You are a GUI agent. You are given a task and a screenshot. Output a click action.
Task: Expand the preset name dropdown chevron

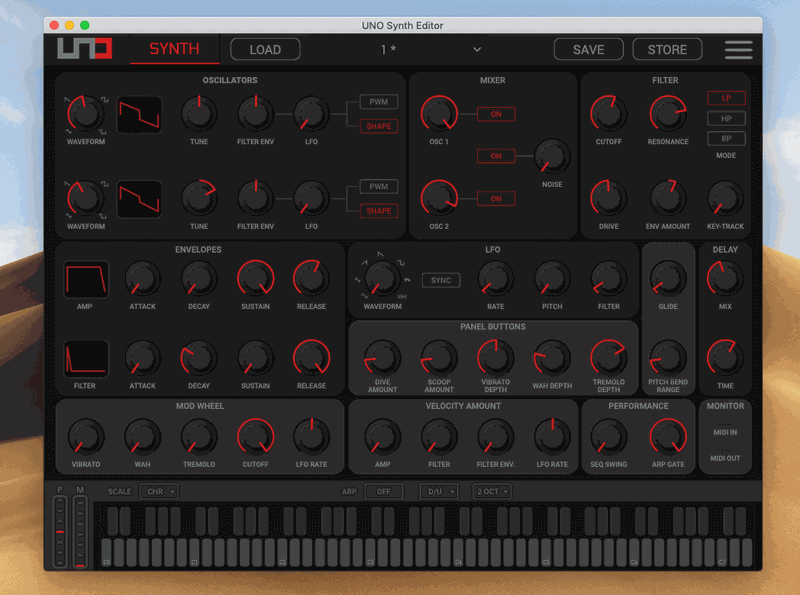[x=477, y=49]
